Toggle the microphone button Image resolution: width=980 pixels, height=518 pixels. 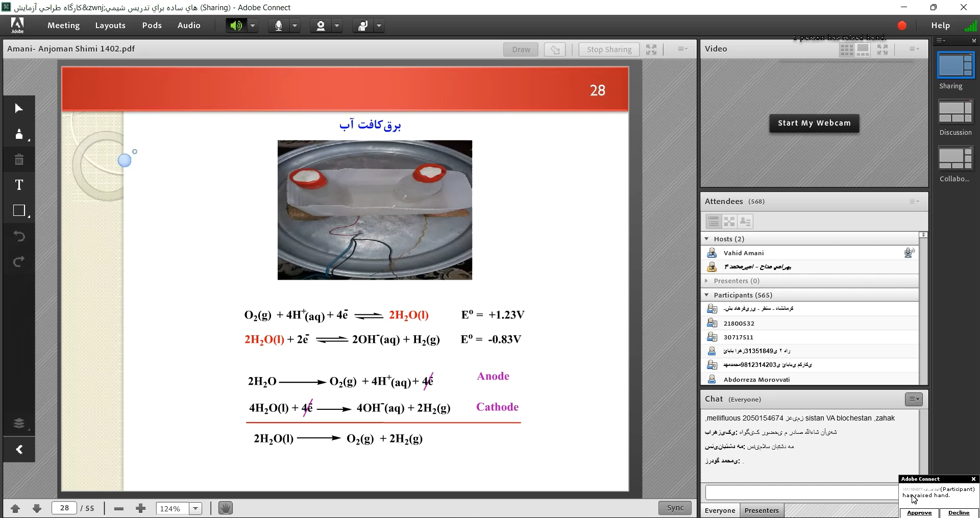(278, 26)
